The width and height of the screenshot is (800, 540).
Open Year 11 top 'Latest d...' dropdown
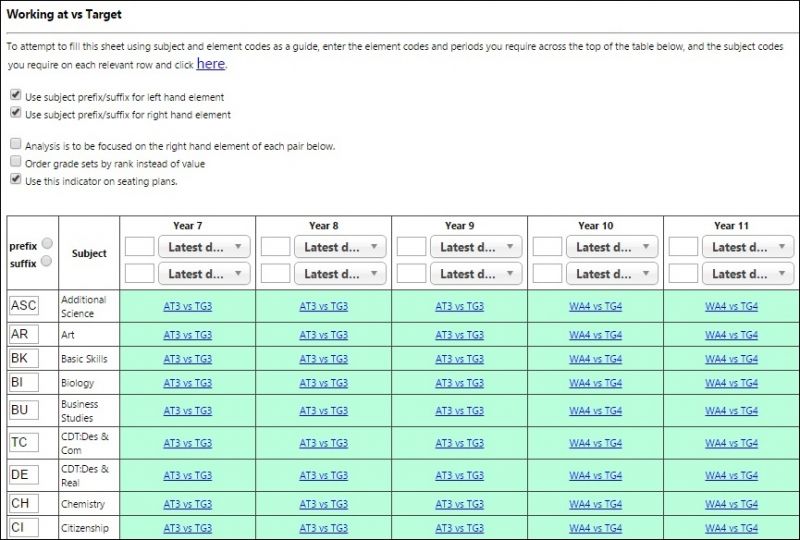pos(748,247)
